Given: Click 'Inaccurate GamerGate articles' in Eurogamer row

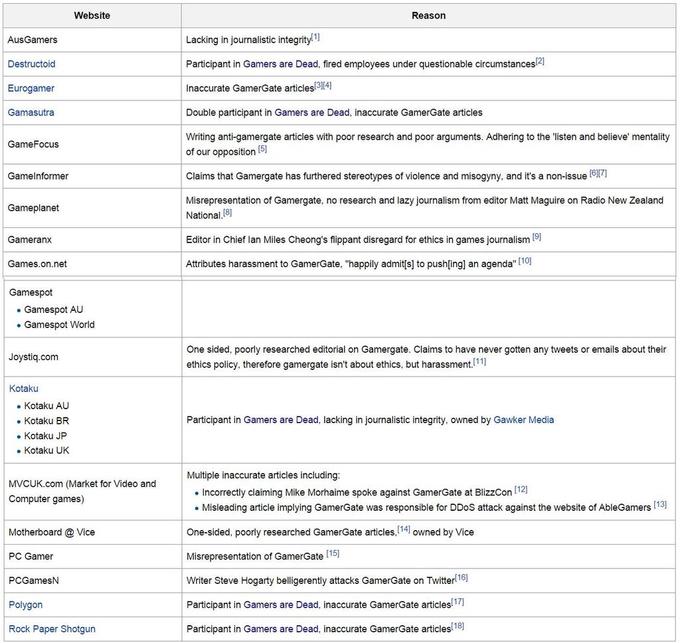Looking at the screenshot, I should point(250,88).
